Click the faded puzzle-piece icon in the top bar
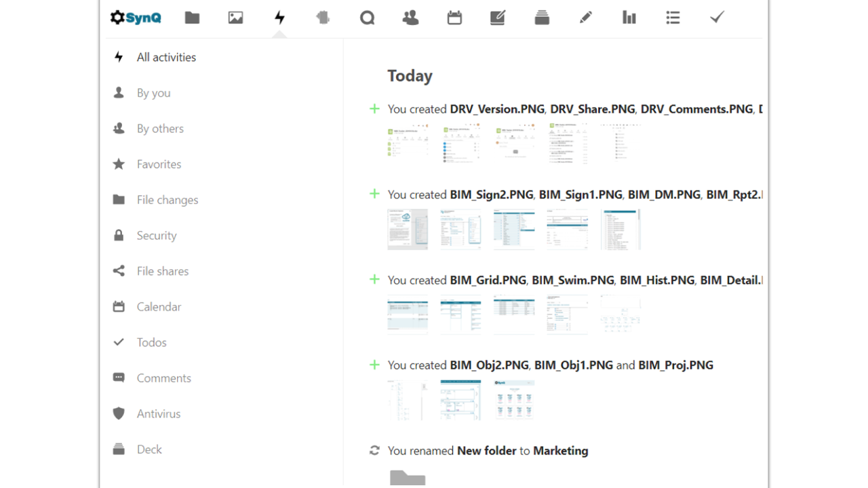 [x=323, y=18]
